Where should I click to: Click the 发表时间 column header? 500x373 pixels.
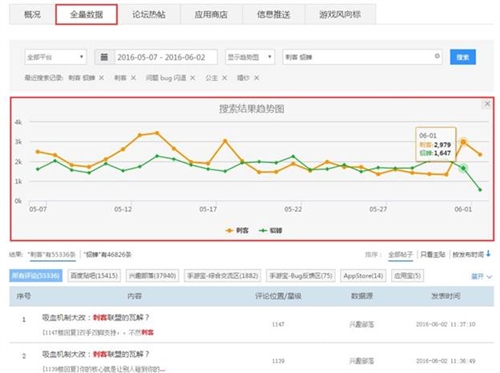(446, 296)
